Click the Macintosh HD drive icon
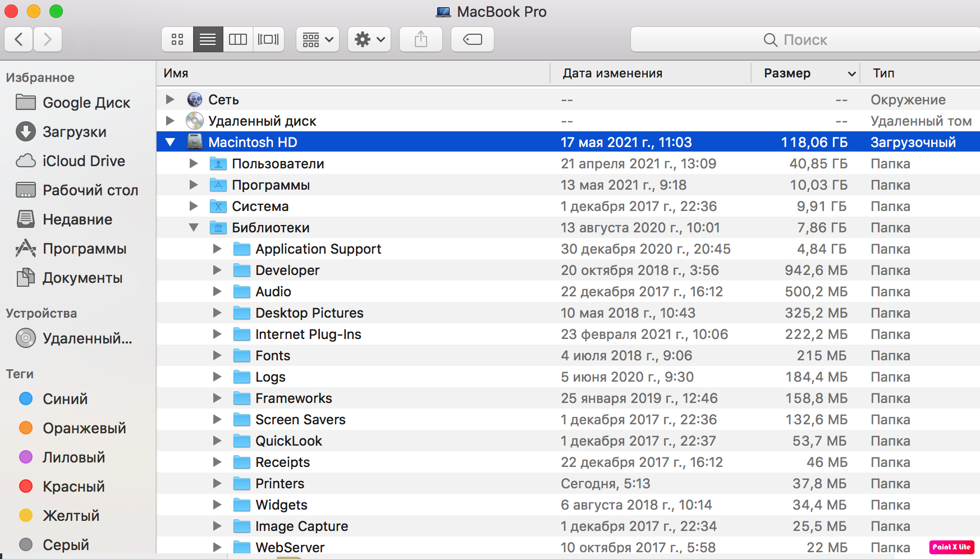This screenshot has width=980, height=559. pos(195,142)
